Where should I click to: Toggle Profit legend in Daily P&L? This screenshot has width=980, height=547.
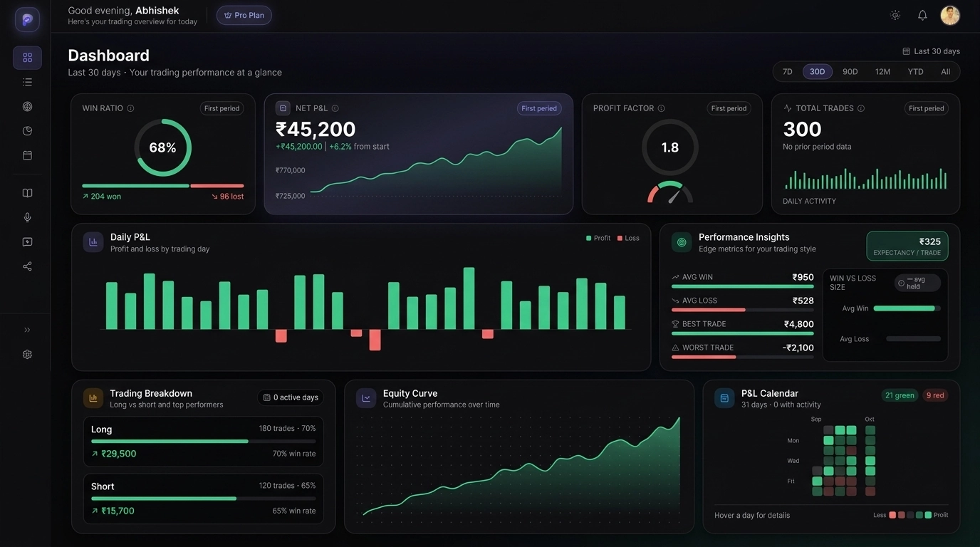click(598, 238)
